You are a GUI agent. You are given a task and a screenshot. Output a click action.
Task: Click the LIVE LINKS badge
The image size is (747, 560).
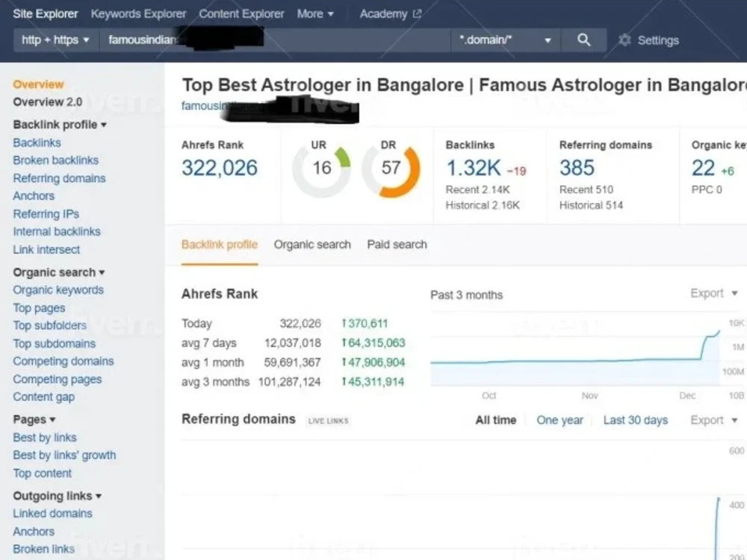point(328,421)
